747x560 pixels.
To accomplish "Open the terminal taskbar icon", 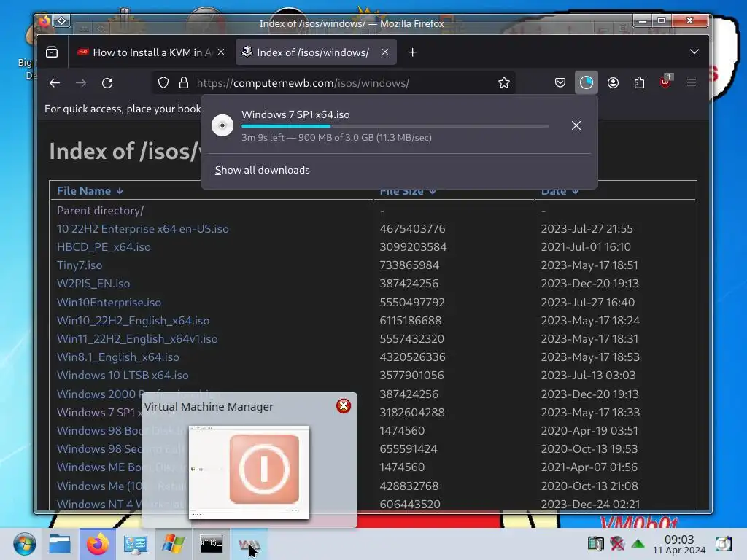I will click(x=211, y=544).
